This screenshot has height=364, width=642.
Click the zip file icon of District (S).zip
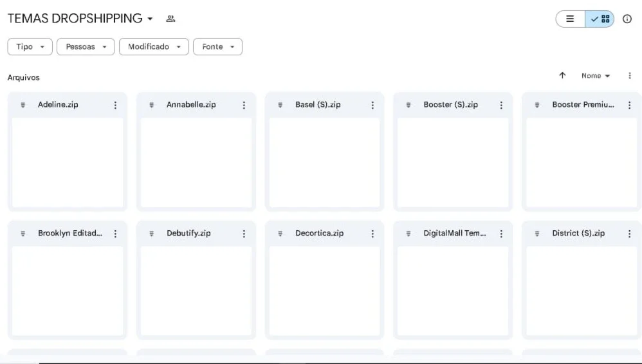(x=537, y=234)
